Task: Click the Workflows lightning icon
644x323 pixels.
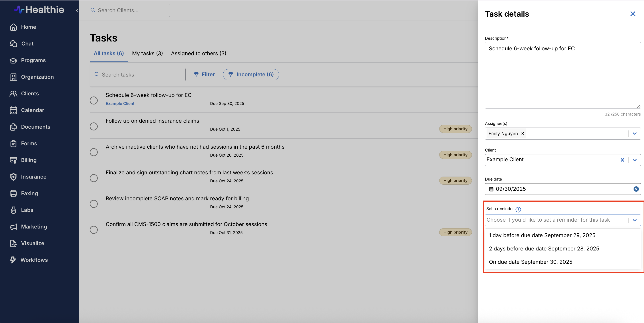Action: click(13, 260)
